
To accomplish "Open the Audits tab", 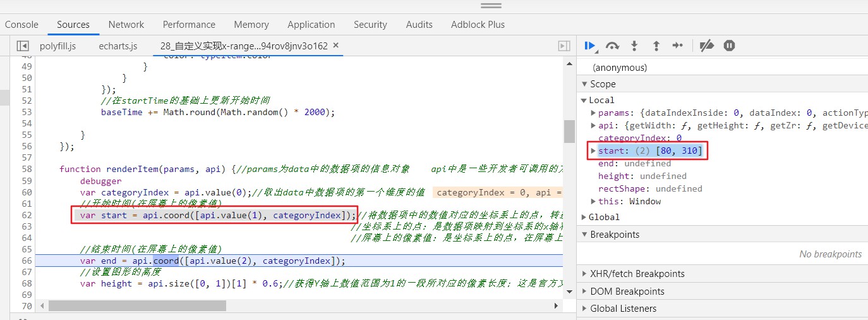I will [x=419, y=25].
